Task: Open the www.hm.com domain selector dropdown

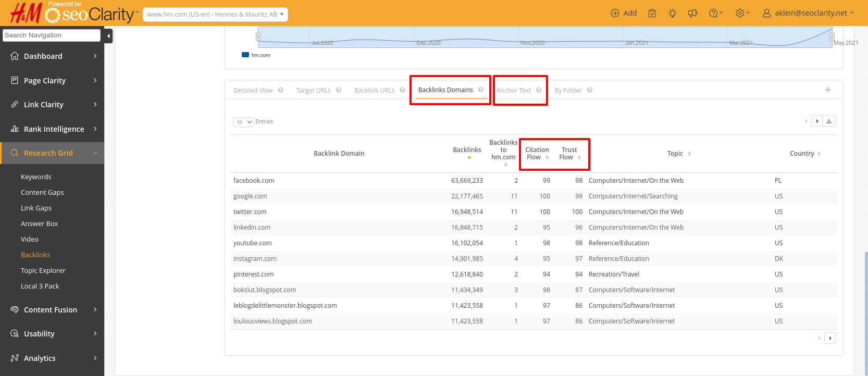Action: 215,15
